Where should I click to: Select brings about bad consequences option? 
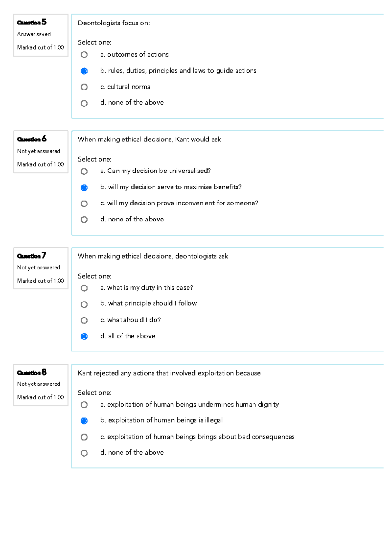pyautogui.click(x=84, y=437)
